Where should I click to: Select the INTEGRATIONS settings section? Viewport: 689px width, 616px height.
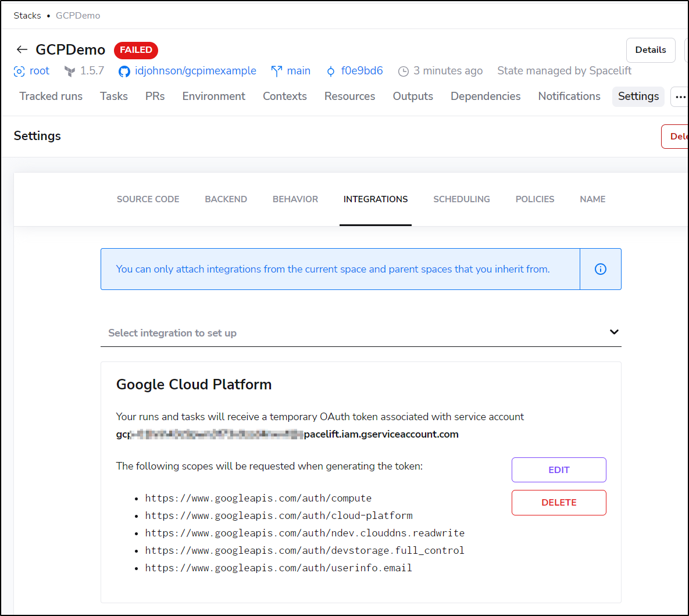tap(376, 199)
